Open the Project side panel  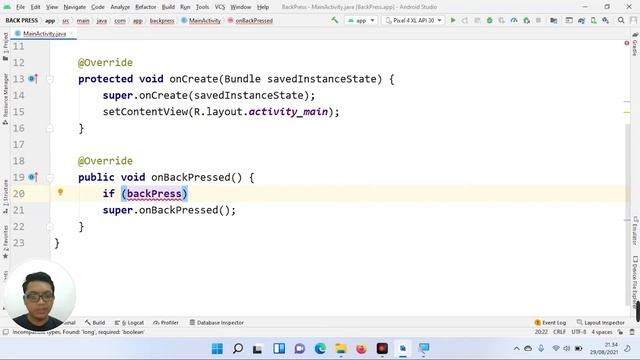coord(5,46)
